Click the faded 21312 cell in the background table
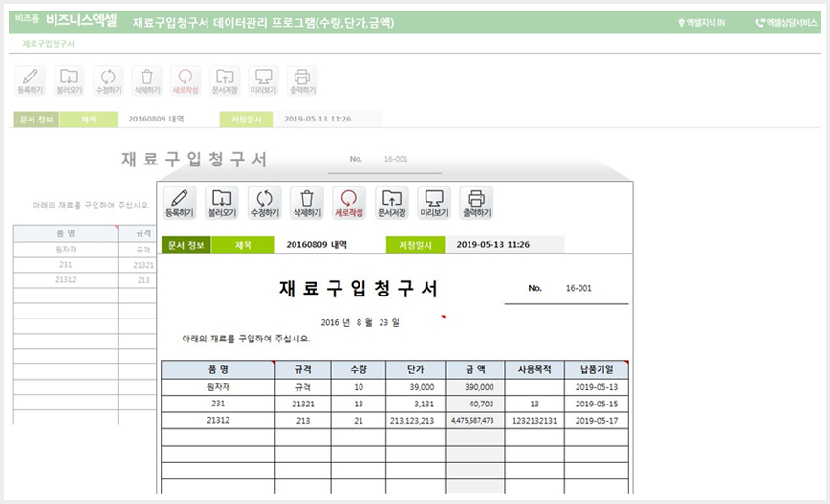The height and width of the screenshot is (504, 830). pyautogui.click(x=66, y=279)
